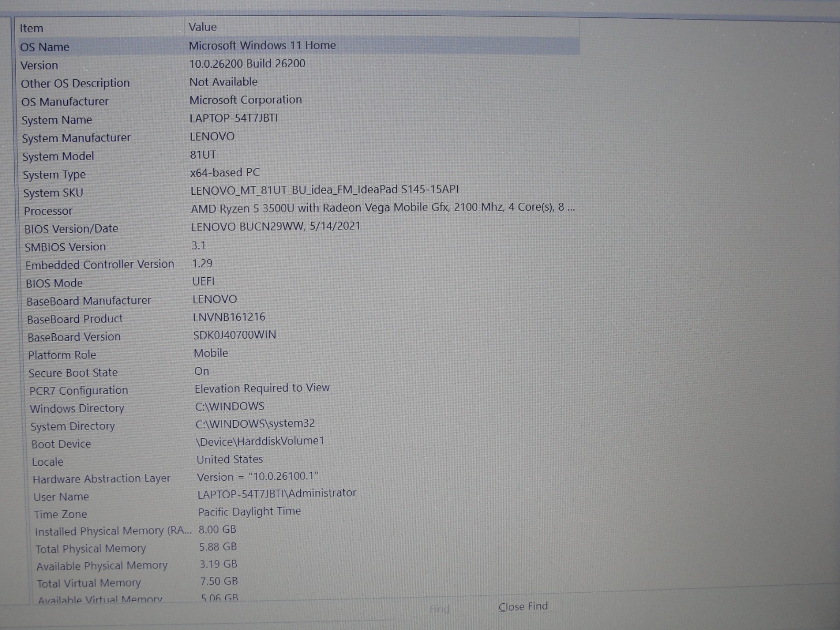Click the value x64-based PC
840x630 pixels.
225,173
